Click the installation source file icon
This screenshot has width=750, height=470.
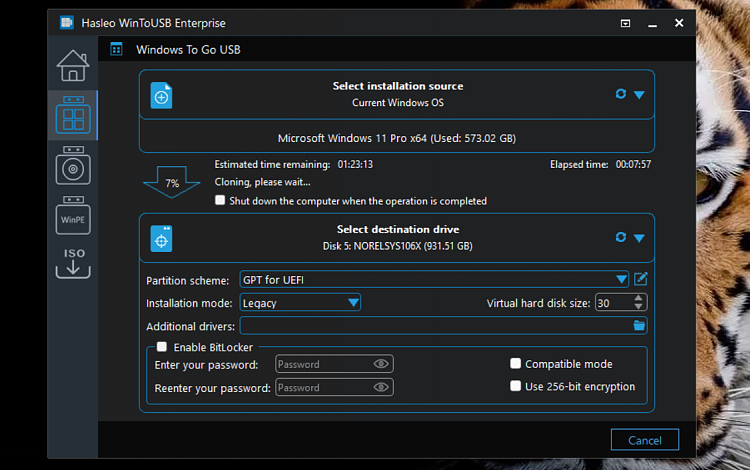pos(161,95)
